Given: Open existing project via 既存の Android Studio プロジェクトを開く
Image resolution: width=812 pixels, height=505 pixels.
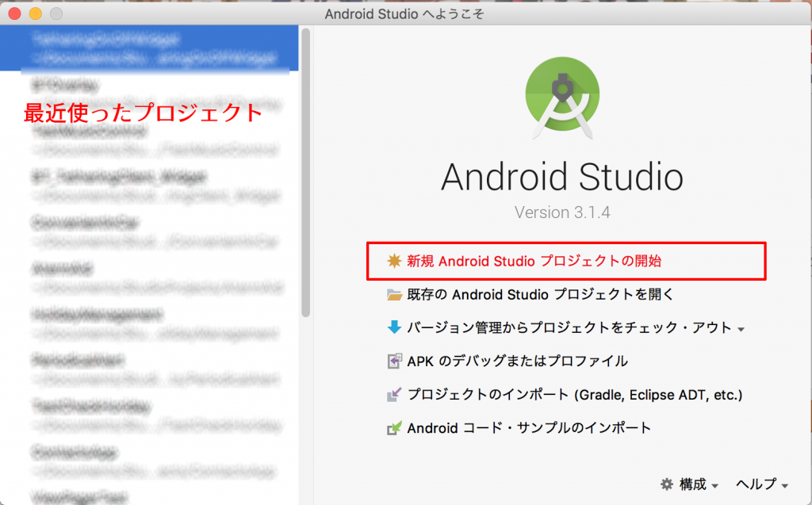Looking at the screenshot, I should 540,295.
